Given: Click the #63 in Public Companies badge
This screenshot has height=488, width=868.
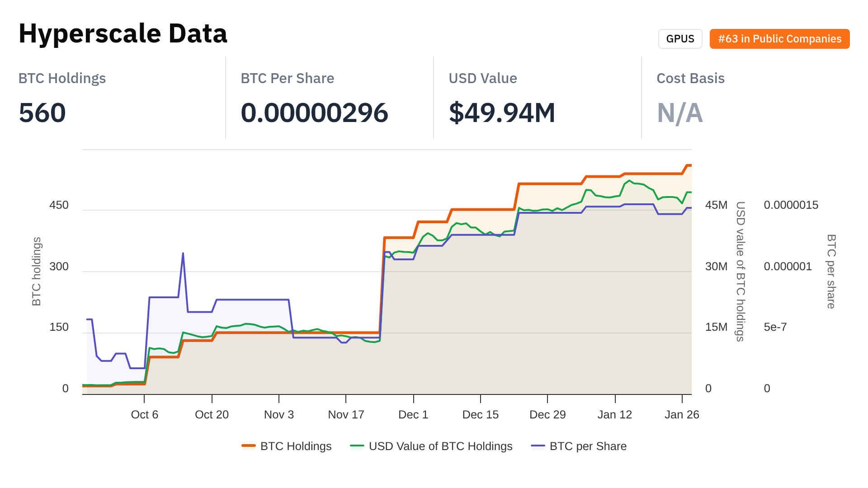Looking at the screenshot, I should pos(779,39).
